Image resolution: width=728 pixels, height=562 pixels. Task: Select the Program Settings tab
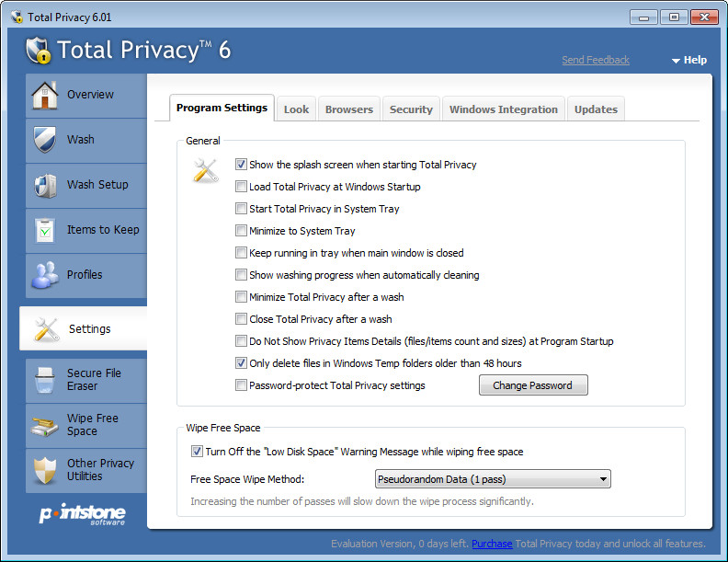[x=222, y=108]
